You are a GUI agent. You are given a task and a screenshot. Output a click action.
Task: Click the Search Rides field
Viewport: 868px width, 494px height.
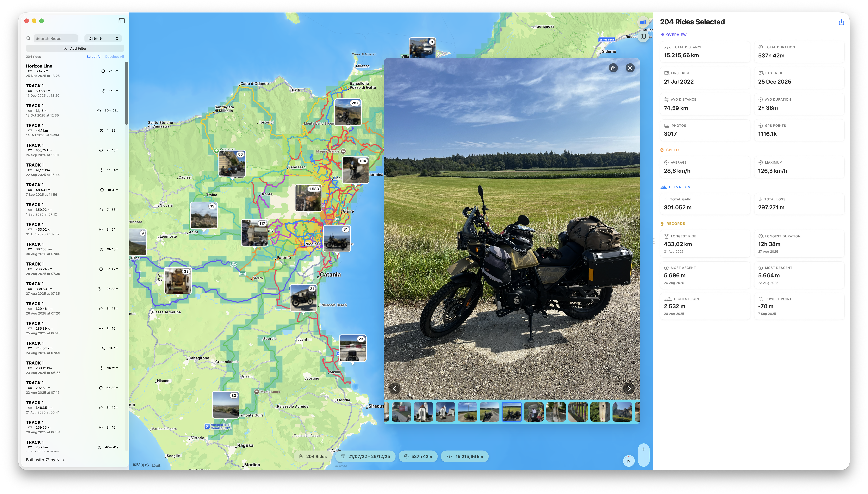click(x=56, y=38)
